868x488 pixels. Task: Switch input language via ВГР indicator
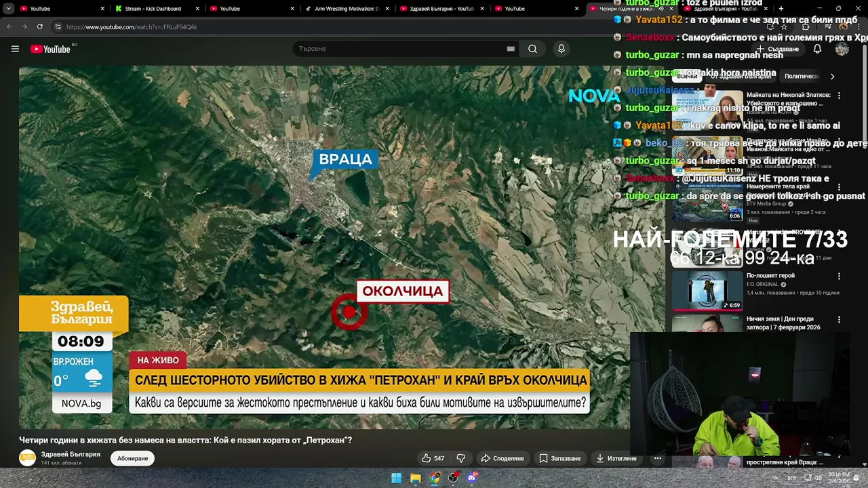[x=792, y=478]
